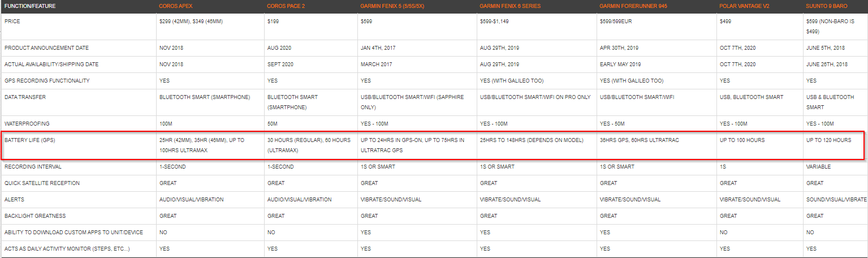This screenshot has width=868, height=258.
Task: Click the Backlight Greatness row label
Action: 36,216
